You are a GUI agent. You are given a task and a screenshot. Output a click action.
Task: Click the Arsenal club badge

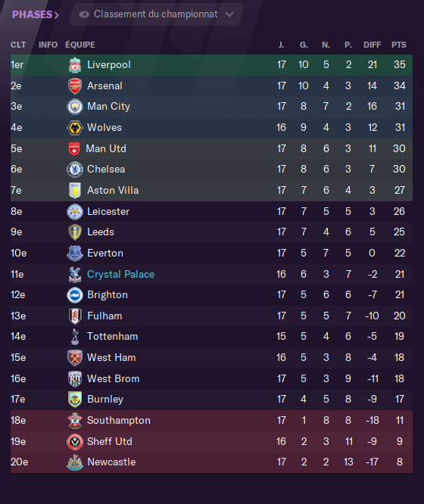coord(75,86)
